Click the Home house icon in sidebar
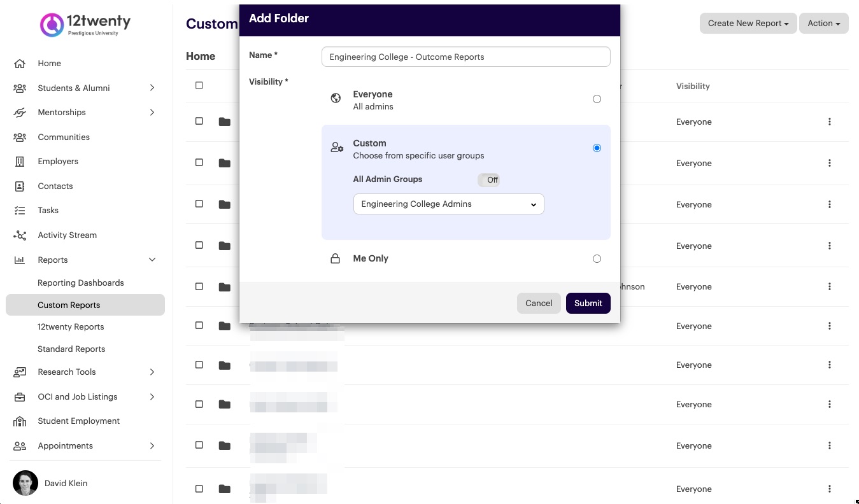This screenshot has width=859, height=504. [x=20, y=64]
